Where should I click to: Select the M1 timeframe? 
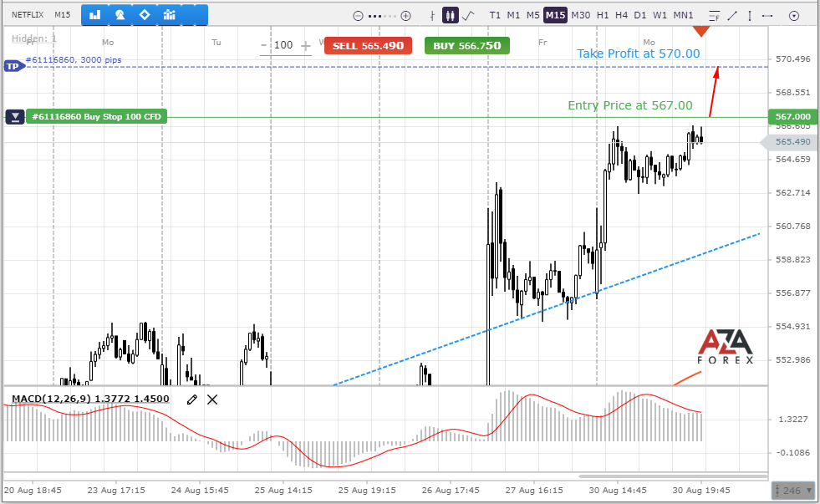(513, 15)
